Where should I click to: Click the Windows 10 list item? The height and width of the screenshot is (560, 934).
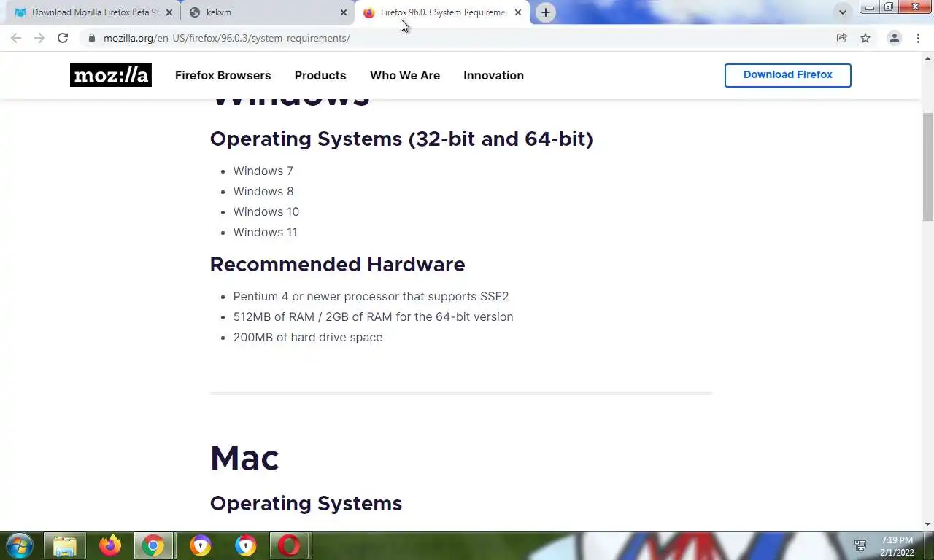(266, 211)
